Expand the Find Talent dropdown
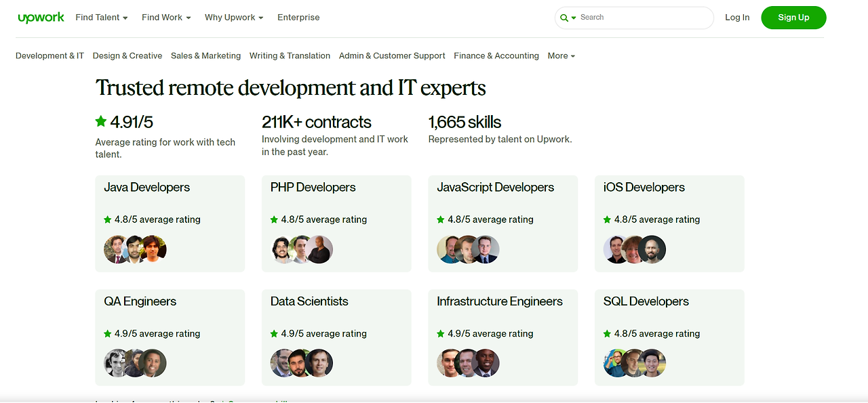Viewport: 868px width, 403px height. tap(102, 18)
